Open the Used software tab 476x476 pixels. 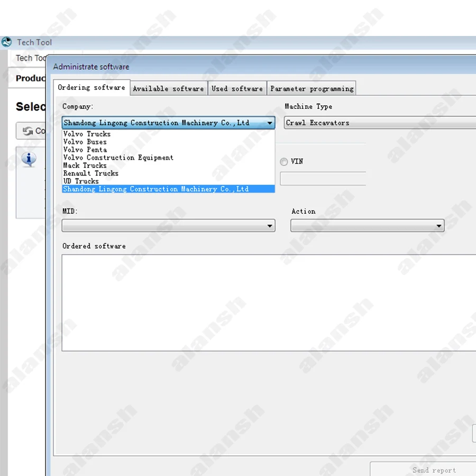(x=237, y=89)
